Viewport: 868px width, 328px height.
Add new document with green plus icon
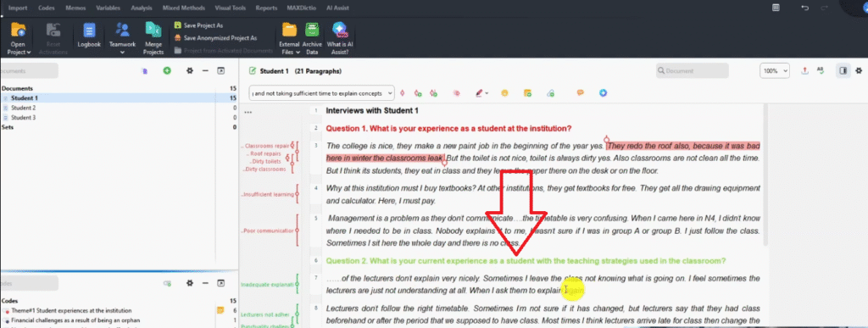(x=167, y=71)
